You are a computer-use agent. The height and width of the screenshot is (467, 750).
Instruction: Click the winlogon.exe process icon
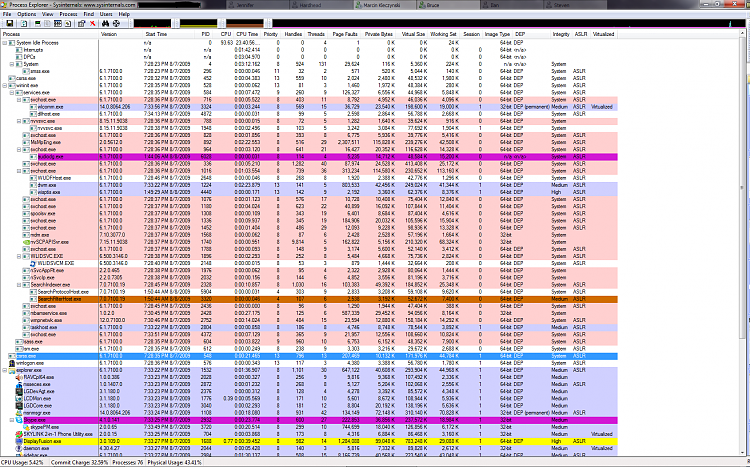point(12,363)
